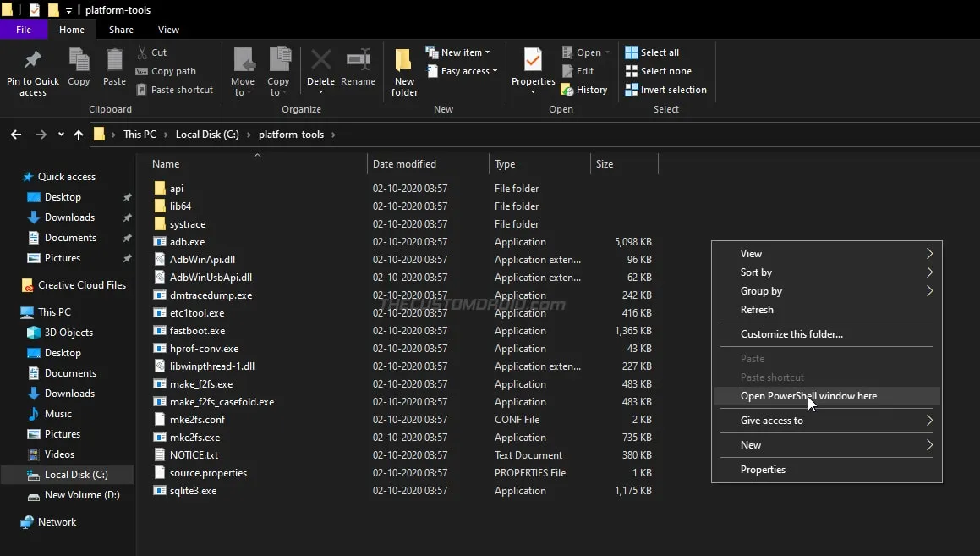Viewport: 980px width, 556px height.
Task: Click the Select all icon
Action: pyautogui.click(x=654, y=52)
